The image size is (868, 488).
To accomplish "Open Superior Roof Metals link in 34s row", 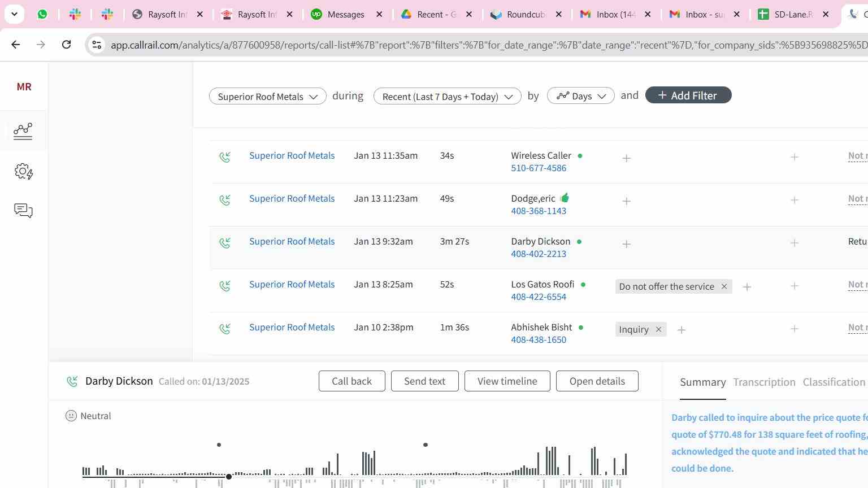I will tap(292, 155).
